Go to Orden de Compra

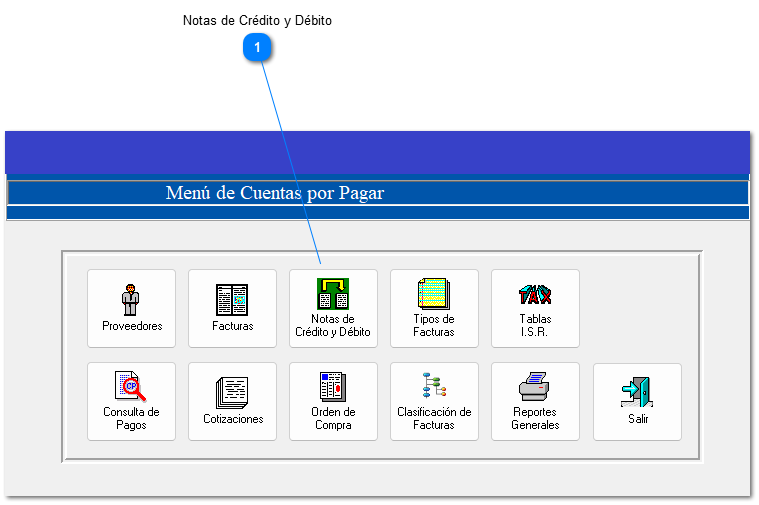coord(333,401)
